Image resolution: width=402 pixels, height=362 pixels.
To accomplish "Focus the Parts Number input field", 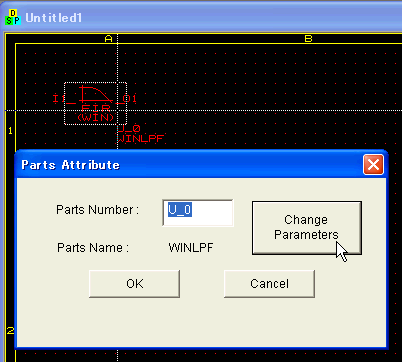I will coord(198,213).
